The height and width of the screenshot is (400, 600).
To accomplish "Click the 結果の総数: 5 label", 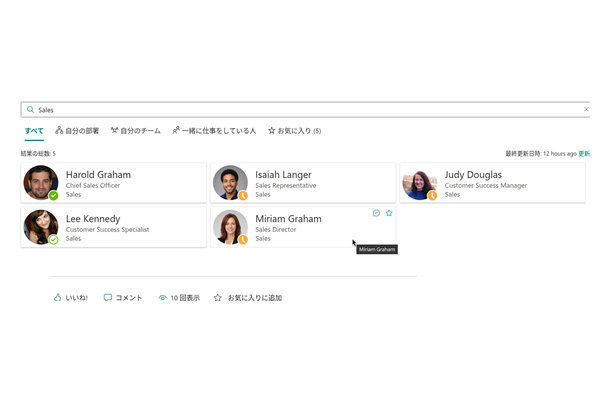I will pos(38,153).
